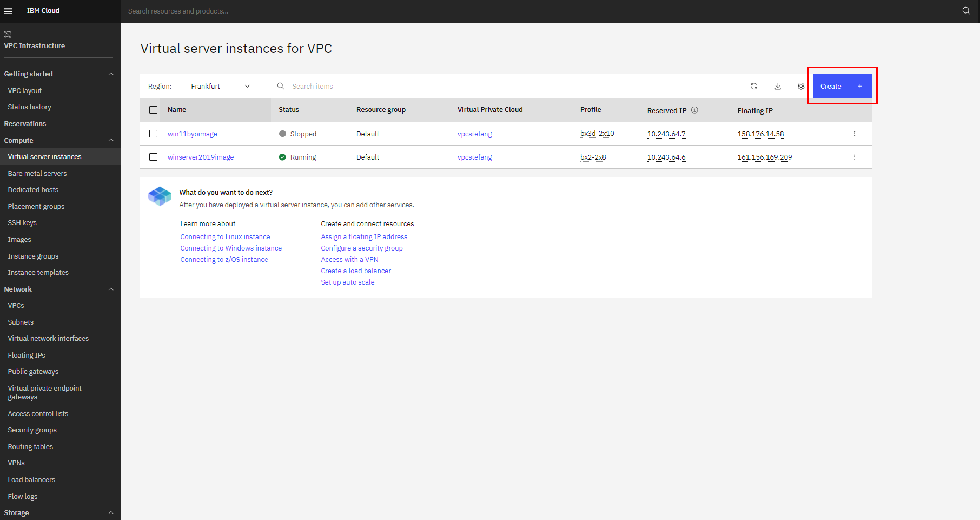Open the vpcstefang VPC link
Screen dimensions: 980x520
(x=474, y=134)
